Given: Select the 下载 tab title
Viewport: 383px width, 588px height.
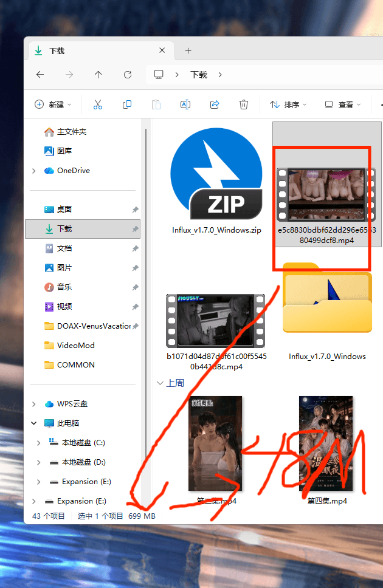Looking at the screenshot, I should click(57, 50).
